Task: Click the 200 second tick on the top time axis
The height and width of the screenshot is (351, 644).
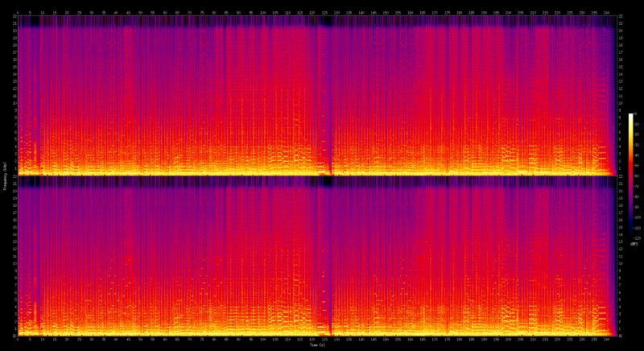Action: point(509,12)
